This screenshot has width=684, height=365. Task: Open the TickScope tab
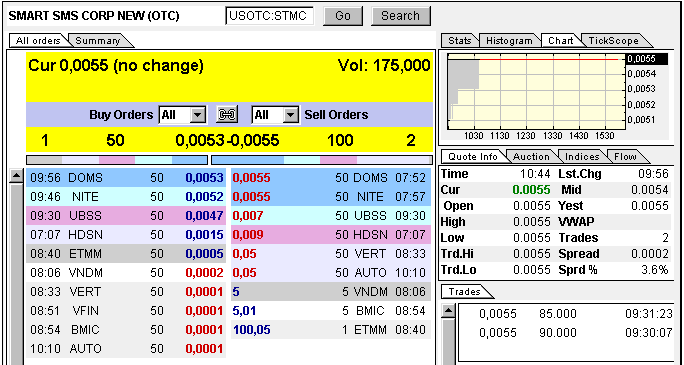point(613,41)
